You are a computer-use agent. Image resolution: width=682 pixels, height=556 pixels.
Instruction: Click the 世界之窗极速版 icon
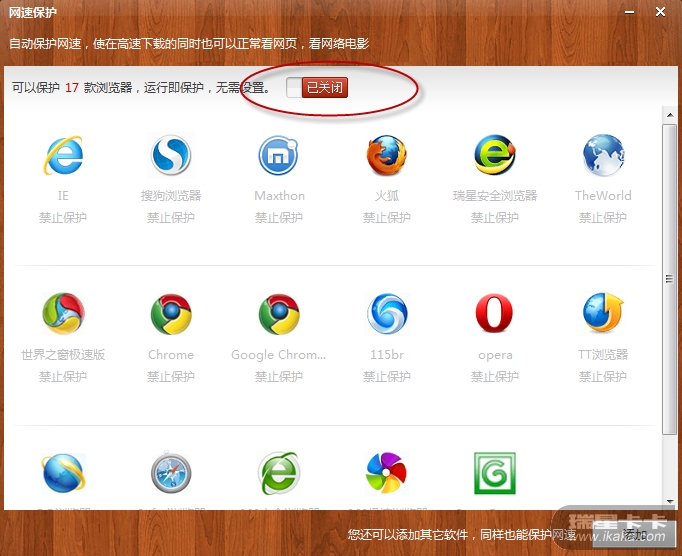click(63, 313)
